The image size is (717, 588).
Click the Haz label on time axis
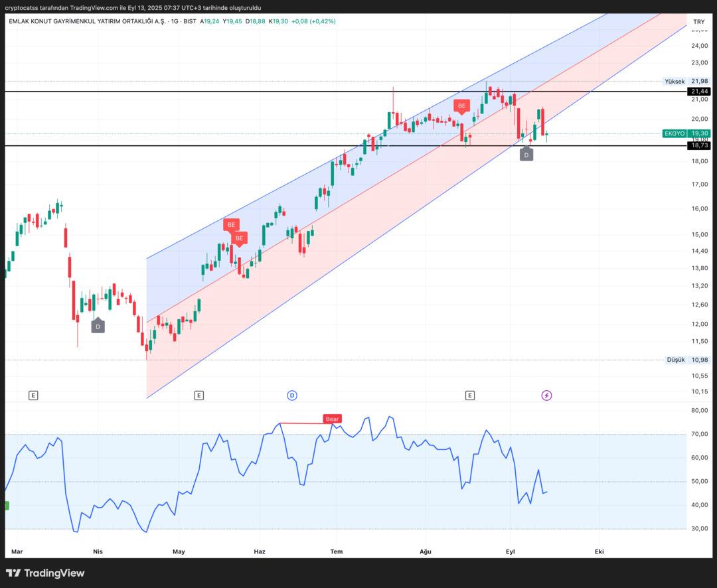click(260, 551)
